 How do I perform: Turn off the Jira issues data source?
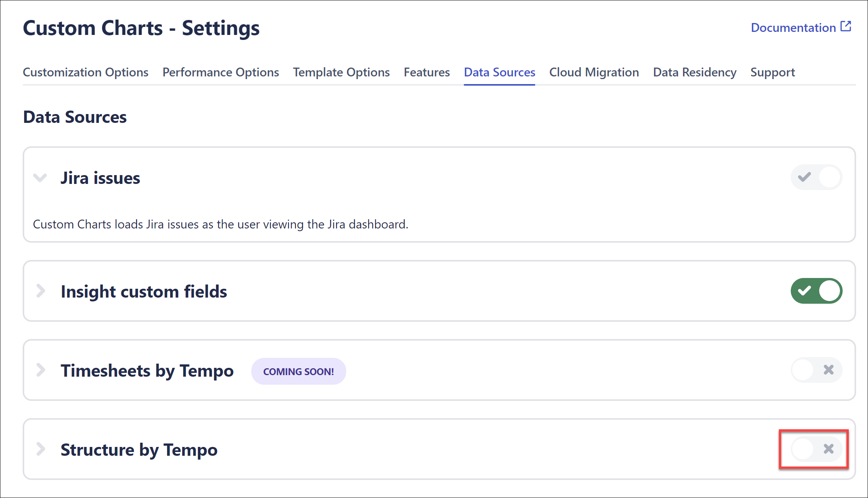click(x=817, y=177)
